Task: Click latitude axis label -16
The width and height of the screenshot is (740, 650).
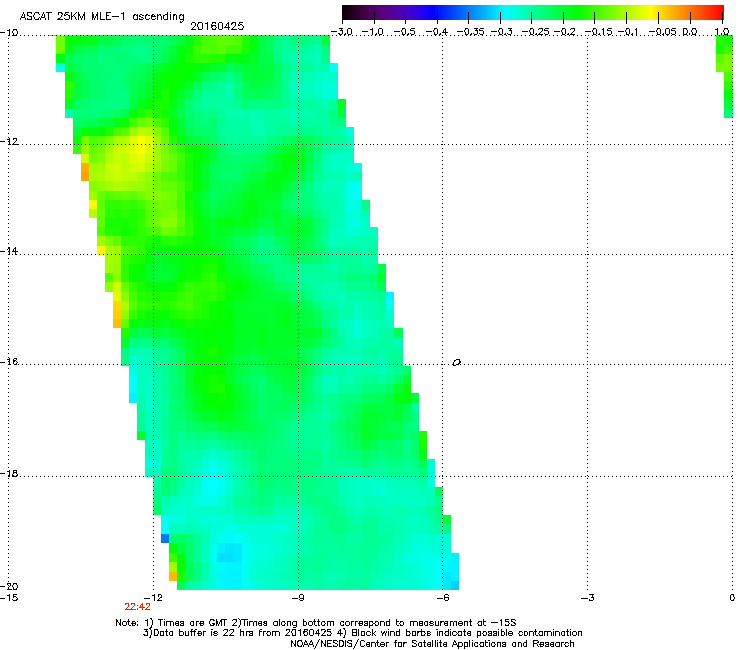Action: pyautogui.click(x=9, y=362)
